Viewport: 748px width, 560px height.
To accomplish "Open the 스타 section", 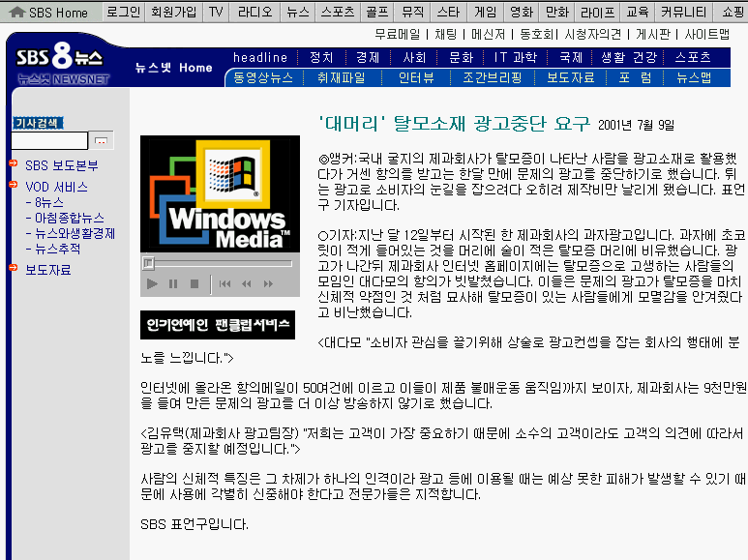I will [x=448, y=12].
